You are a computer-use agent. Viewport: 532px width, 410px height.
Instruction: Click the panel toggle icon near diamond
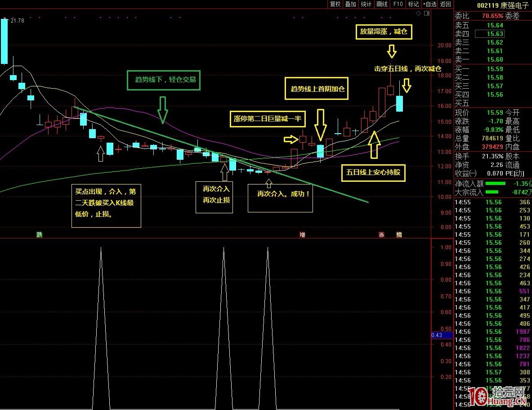click(x=427, y=13)
